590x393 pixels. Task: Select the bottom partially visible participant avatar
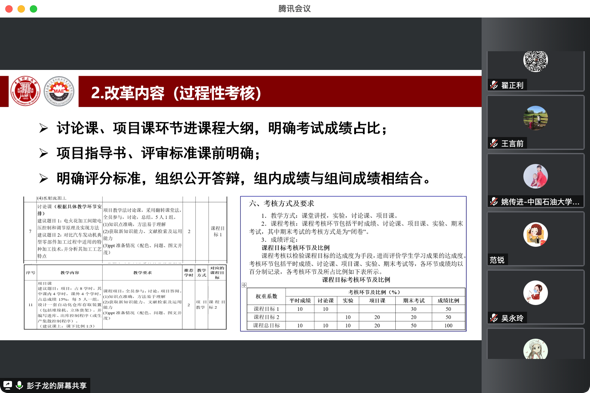click(x=535, y=349)
